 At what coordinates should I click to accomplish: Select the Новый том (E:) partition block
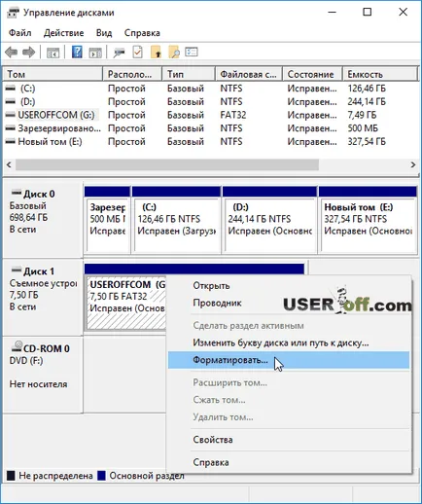368,220
